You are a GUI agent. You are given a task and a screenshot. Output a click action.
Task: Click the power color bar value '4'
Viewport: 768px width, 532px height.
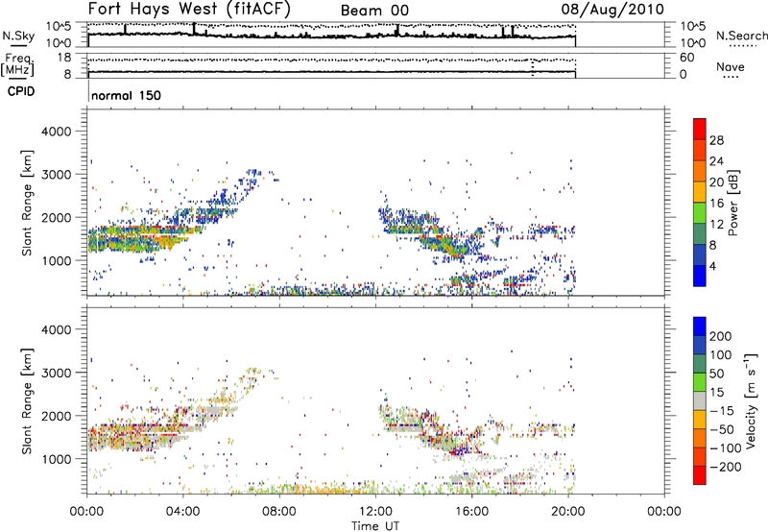click(x=713, y=266)
